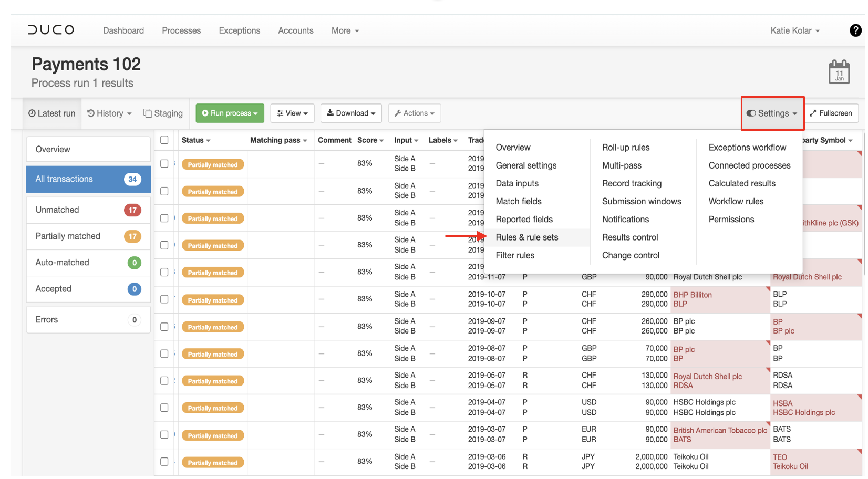Screen dimensions: 868x479
Task: Filter by Partially matched transactions
Action: click(x=88, y=236)
